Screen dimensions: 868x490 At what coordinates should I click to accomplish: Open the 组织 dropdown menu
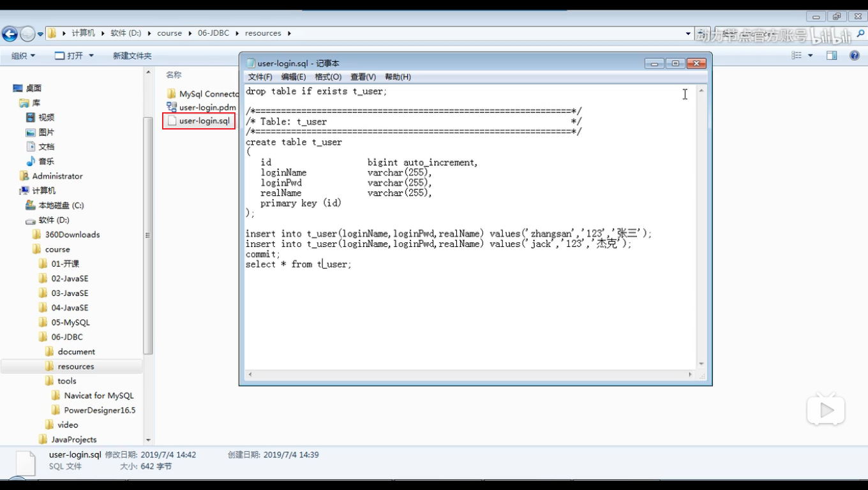pyautogui.click(x=24, y=56)
